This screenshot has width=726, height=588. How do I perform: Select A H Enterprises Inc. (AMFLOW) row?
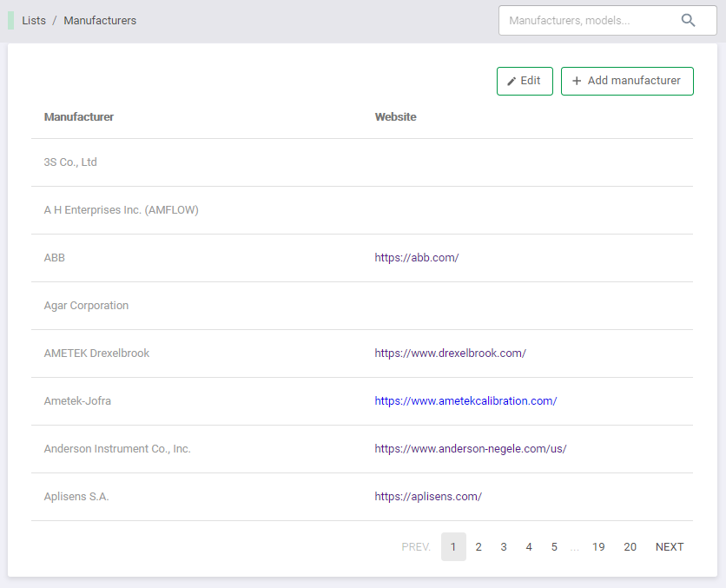(x=362, y=210)
